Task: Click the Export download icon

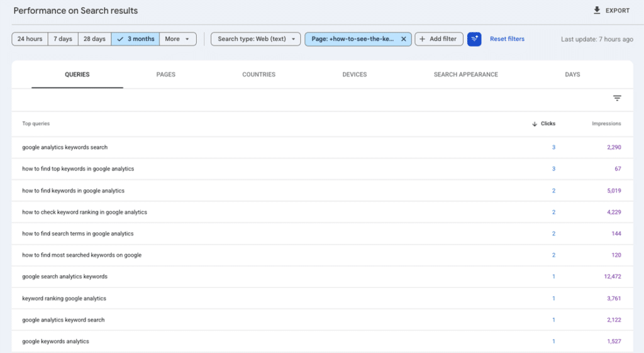Action: 597,10
